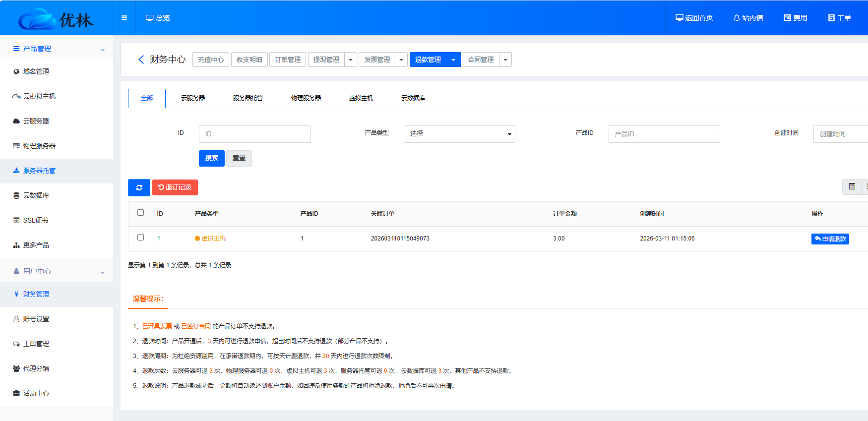
Task: Open the 产品类型 select dropdown
Action: [459, 134]
